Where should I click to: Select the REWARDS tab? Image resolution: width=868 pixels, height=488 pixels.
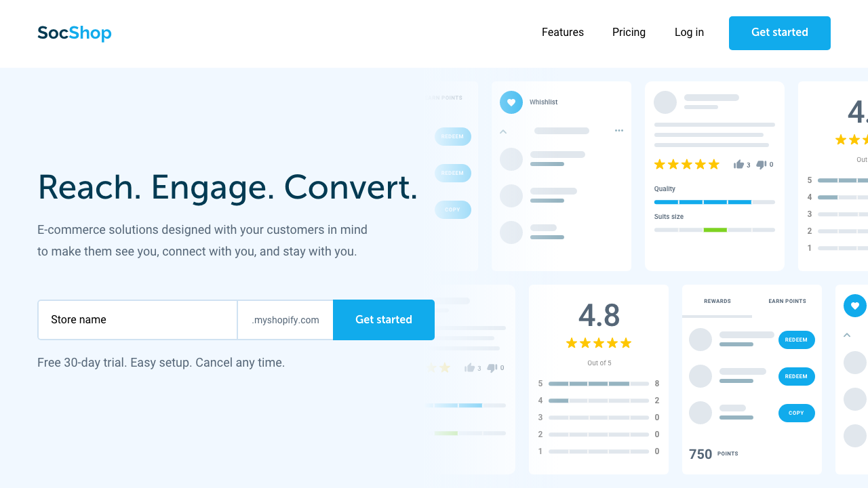[717, 301]
